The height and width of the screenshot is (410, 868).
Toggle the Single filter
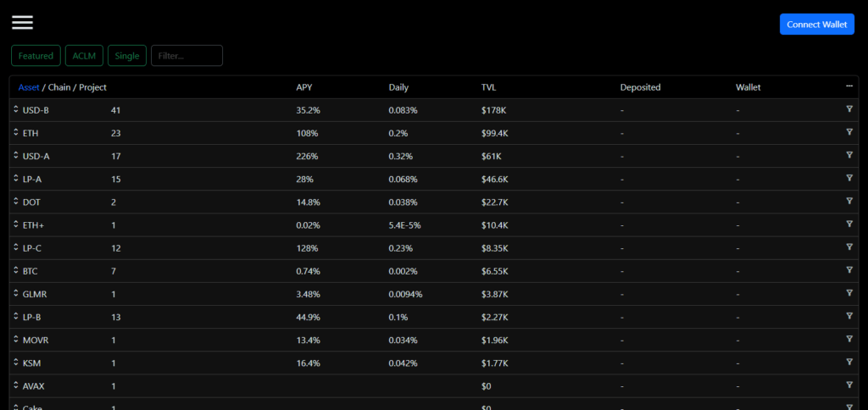127,56
